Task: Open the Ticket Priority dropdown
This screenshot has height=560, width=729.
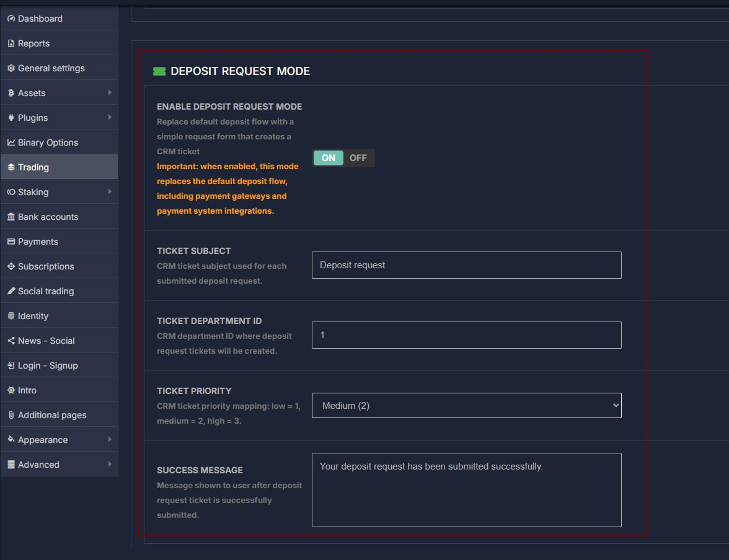Action: [466, 406]
